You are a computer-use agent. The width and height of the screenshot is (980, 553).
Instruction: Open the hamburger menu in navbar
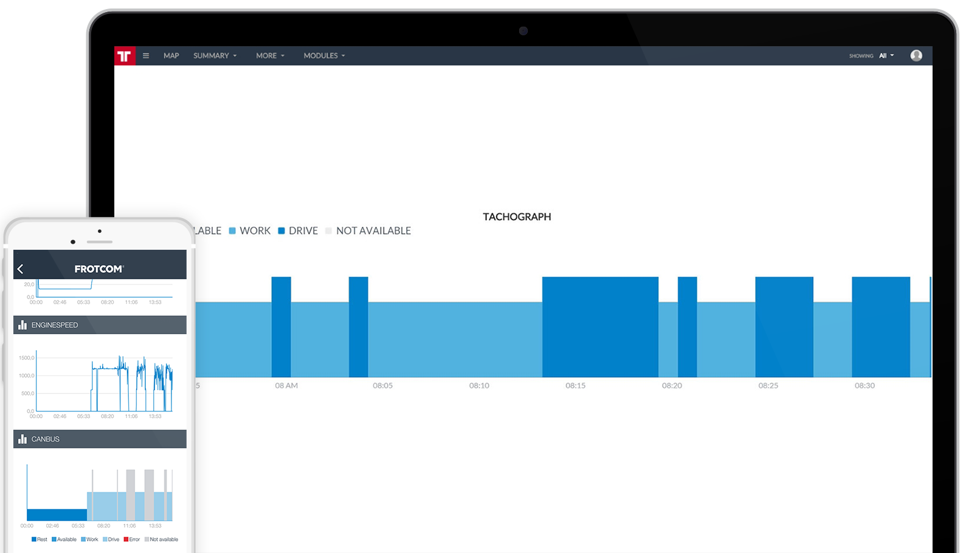click(x=146, y=56)
